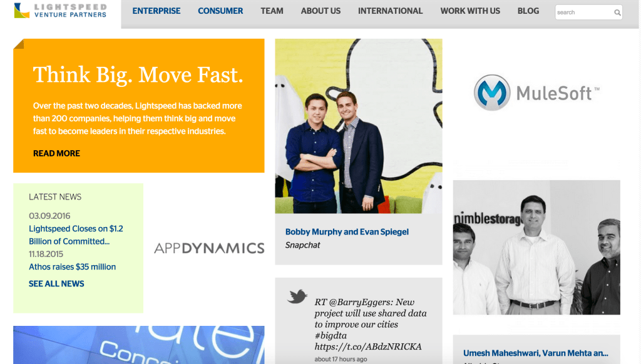Open the Enterprise menu
The image size is (641, 364).
pyautogui.click(x=156, y=11)
